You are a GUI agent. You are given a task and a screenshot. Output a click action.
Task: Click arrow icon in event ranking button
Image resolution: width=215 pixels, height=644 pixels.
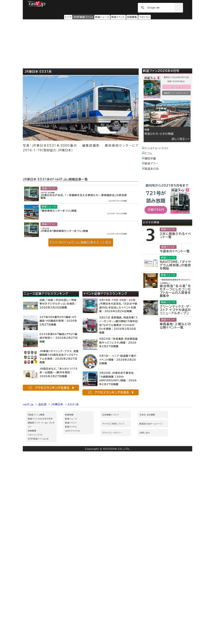pyautogui.click(x=133, y=393)
